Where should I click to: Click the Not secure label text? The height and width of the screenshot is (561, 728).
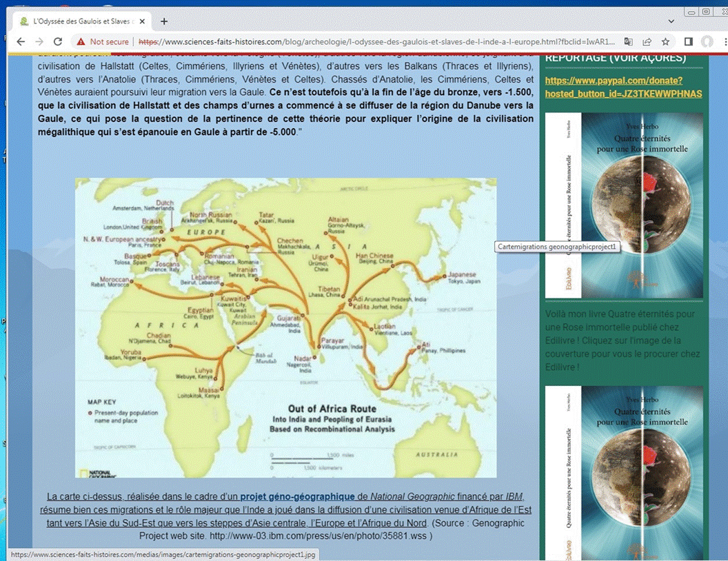(109, 42)
